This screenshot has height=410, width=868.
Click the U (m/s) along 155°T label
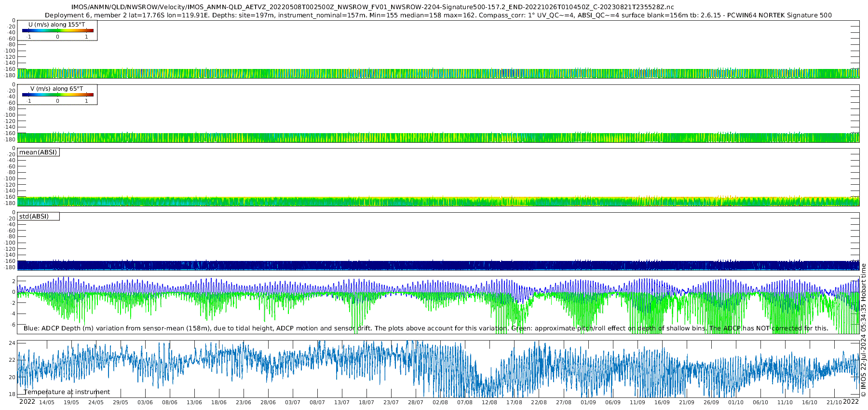(57, 25)
